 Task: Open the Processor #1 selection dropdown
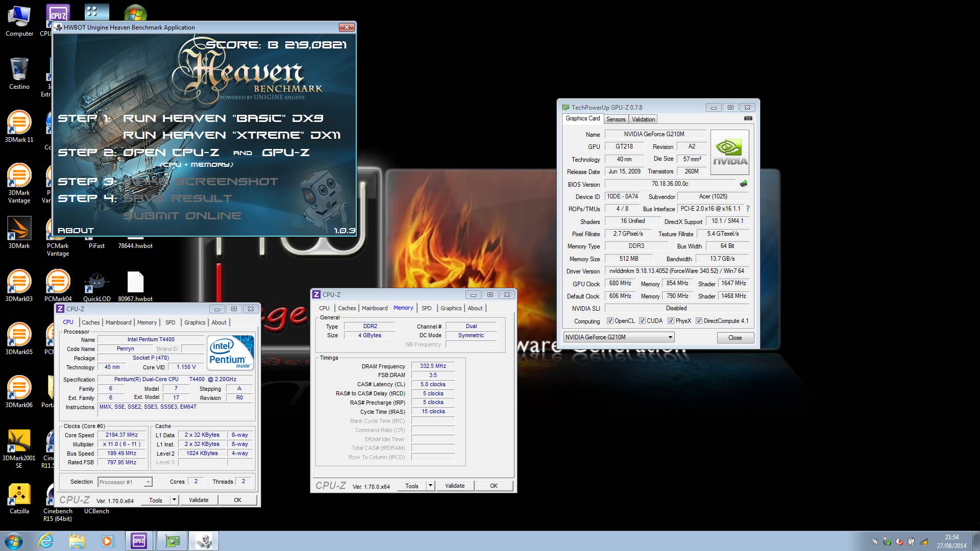click(x=125, y=482)
